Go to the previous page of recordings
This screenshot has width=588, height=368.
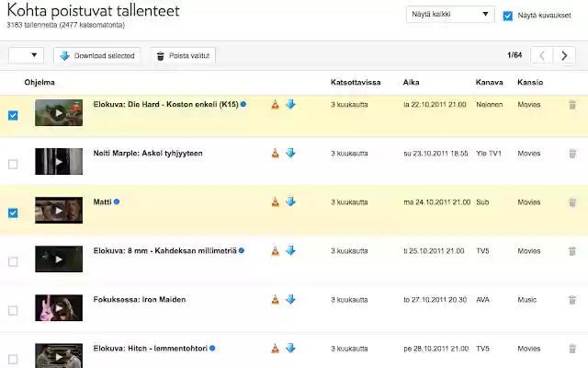542,55
